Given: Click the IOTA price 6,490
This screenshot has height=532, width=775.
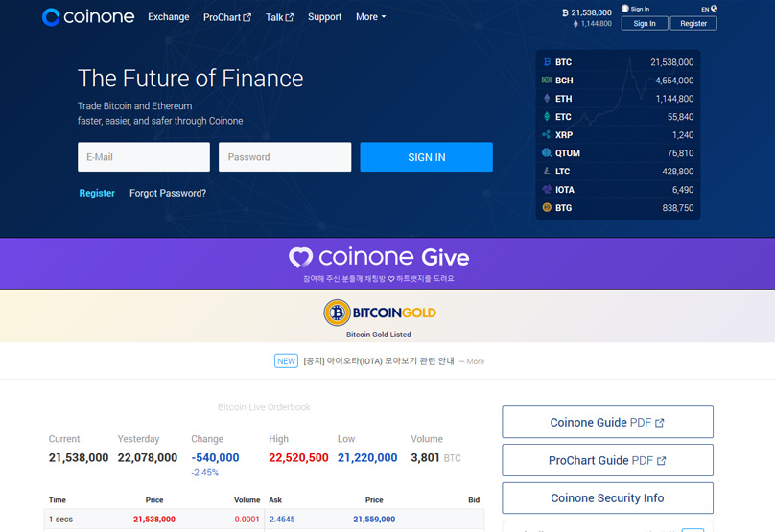Looking at the screenshot, I should (683, 190).
